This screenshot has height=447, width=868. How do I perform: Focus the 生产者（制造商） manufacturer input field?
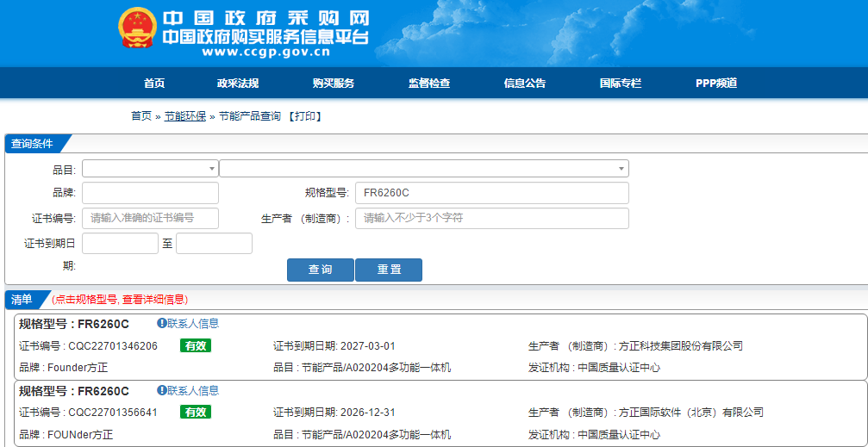coord(492,218)
